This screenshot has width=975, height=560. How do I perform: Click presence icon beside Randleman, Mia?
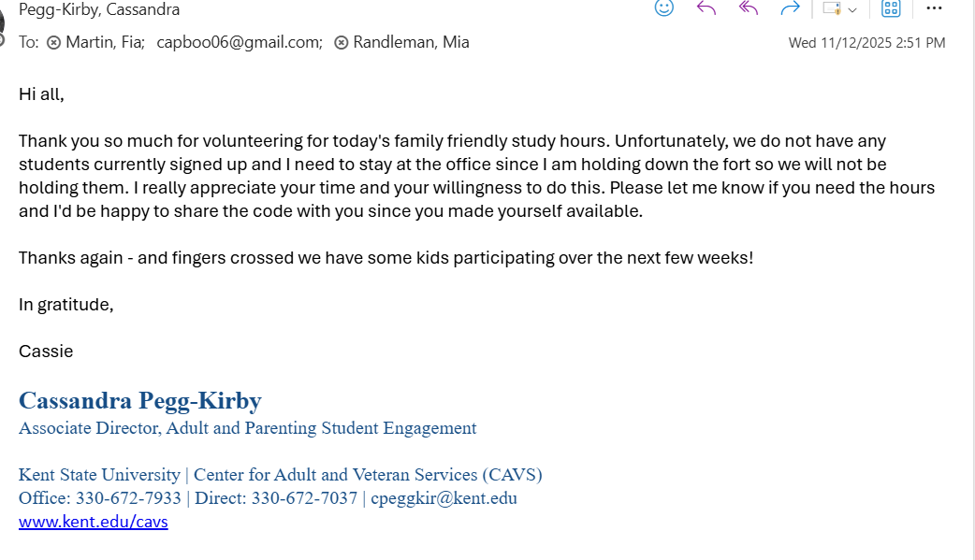pyautogui.click(x=342, y=43)
